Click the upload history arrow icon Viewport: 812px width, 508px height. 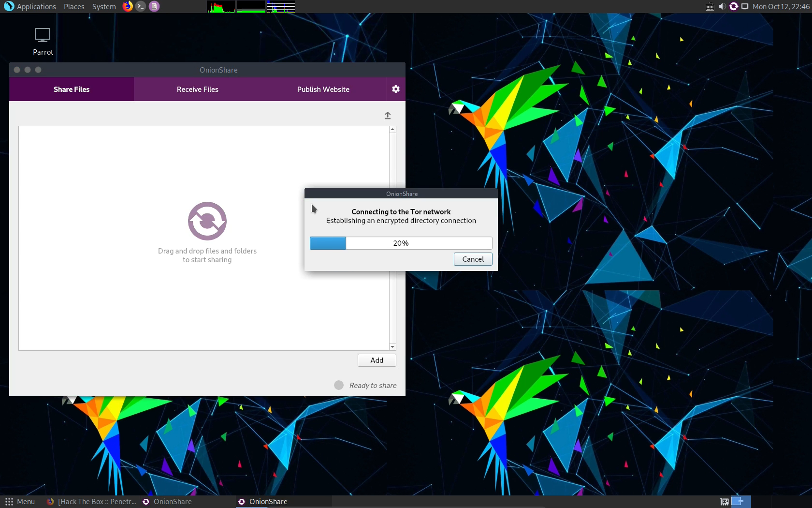(388, 116)
